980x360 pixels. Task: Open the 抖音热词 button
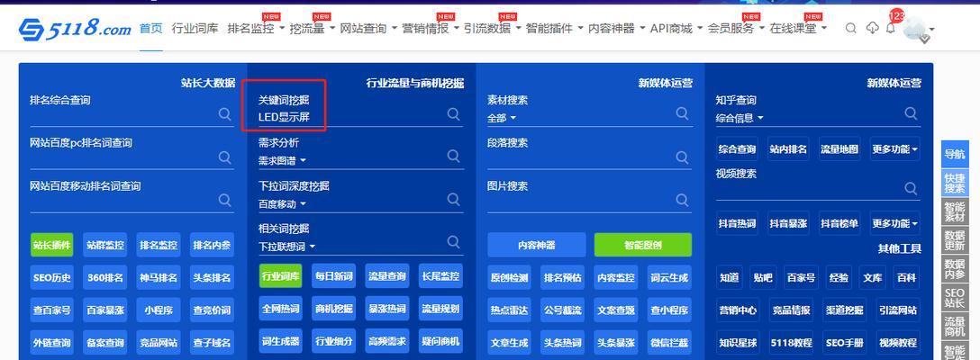click(x=738, y=223)
